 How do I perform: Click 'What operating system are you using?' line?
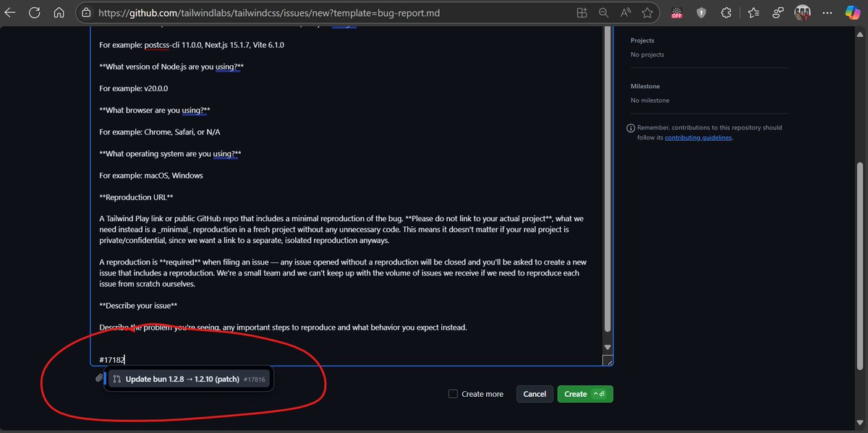170,153
